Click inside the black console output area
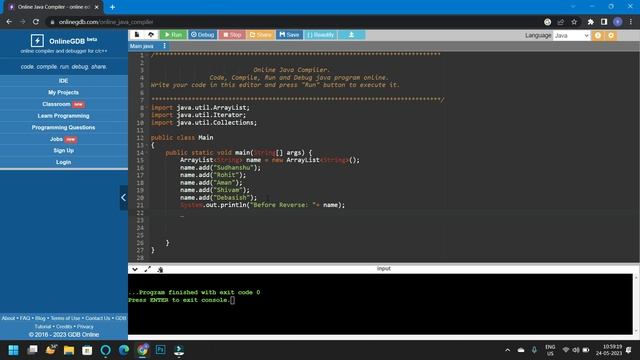 [x=380, y=304]
